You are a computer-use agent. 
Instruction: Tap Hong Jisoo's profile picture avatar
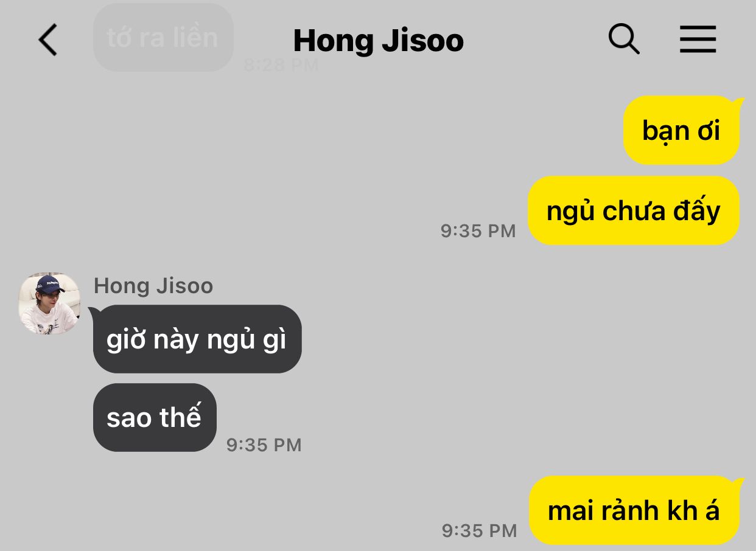click(50, 303)
